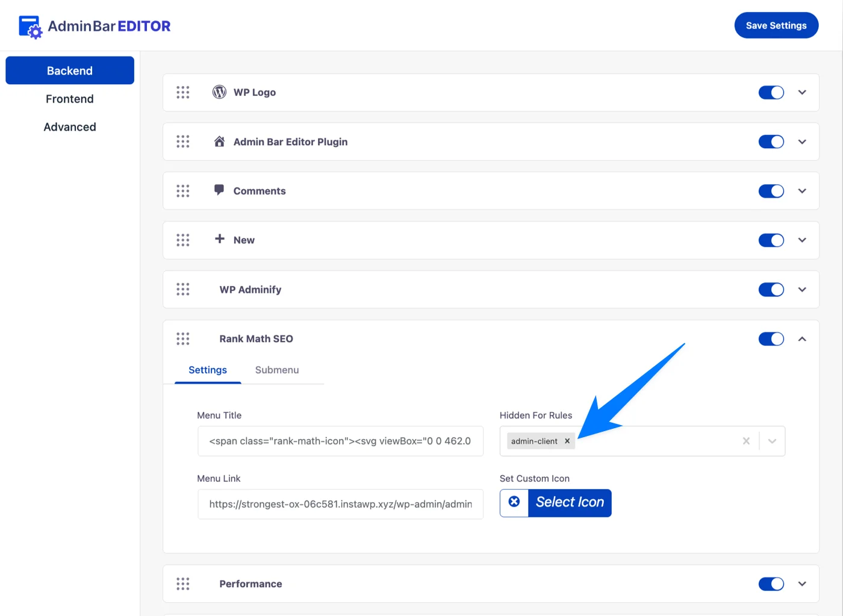
Task: Click the home icon beside Admin Bar Editor Plugin
Action: pyautogui.click(x=219, y=141)
